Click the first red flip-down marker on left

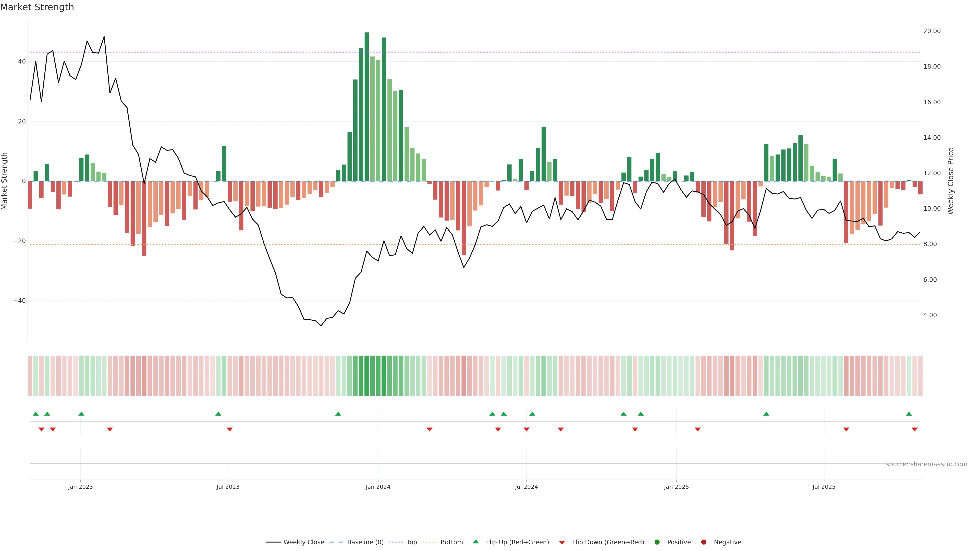coord(41,429)
